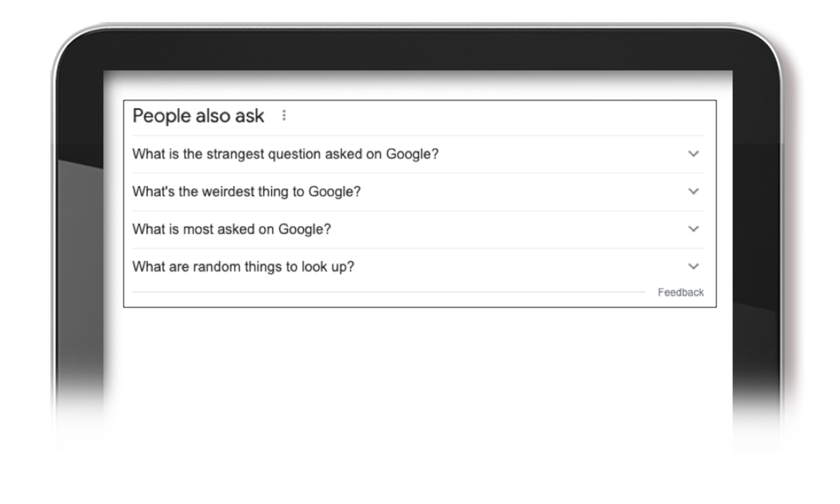Show the answer for the most asked row

click(418, 229)
